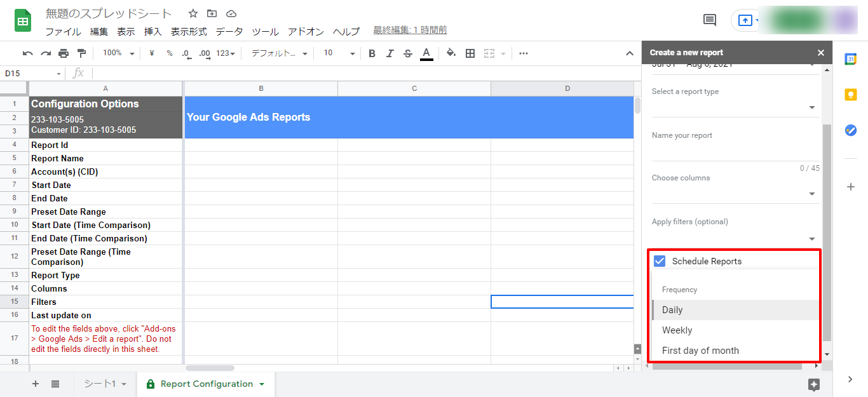Screen dimensions: 868x397
Task: Open the 編集 menu
Action: coord(99,31)
